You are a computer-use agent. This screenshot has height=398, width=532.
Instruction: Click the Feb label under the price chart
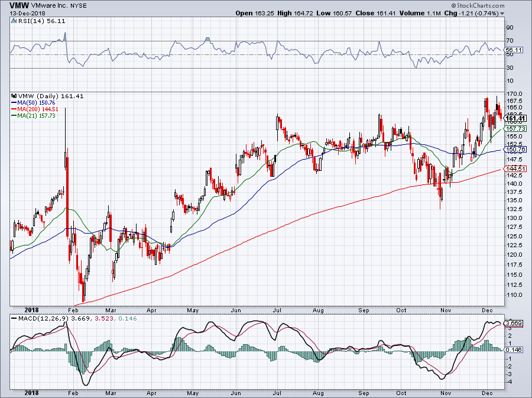click(73, 310)
